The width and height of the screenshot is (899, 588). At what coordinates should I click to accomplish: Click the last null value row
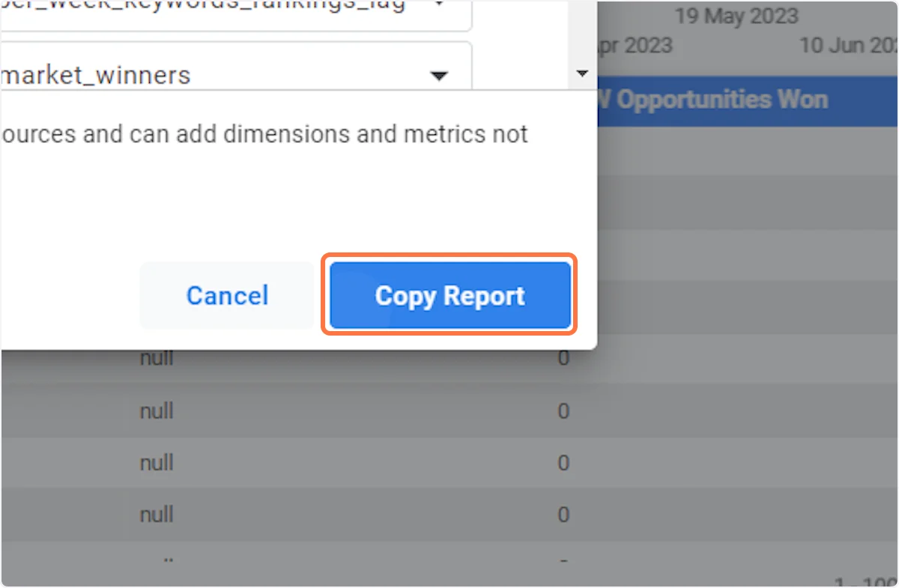pos(156,515)
